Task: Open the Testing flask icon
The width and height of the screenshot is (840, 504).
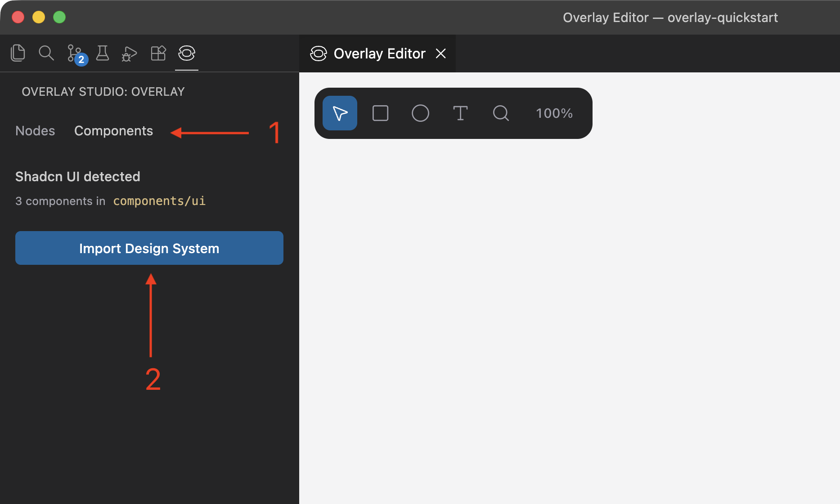Action: [x=103, y=53]
